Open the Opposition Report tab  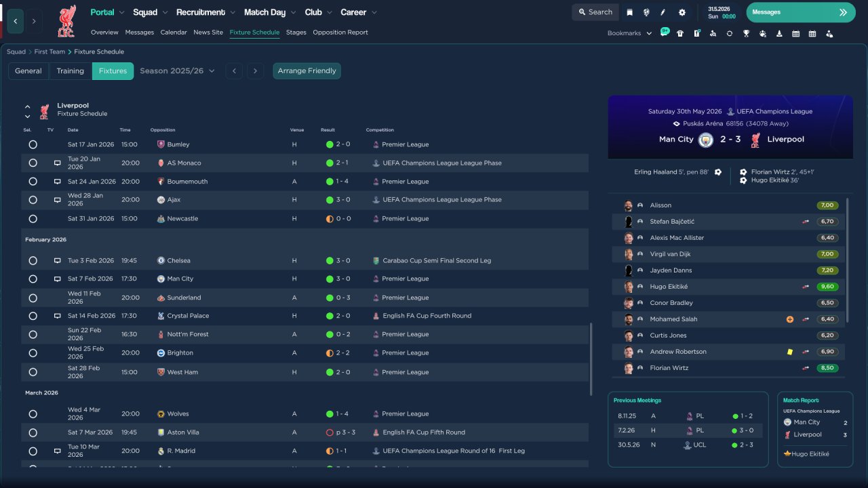coord(340,33)
